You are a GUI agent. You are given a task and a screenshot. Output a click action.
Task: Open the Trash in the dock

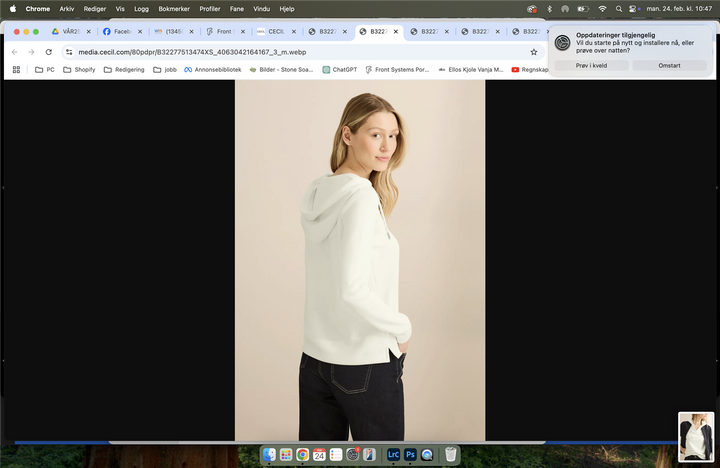(451, 454)
